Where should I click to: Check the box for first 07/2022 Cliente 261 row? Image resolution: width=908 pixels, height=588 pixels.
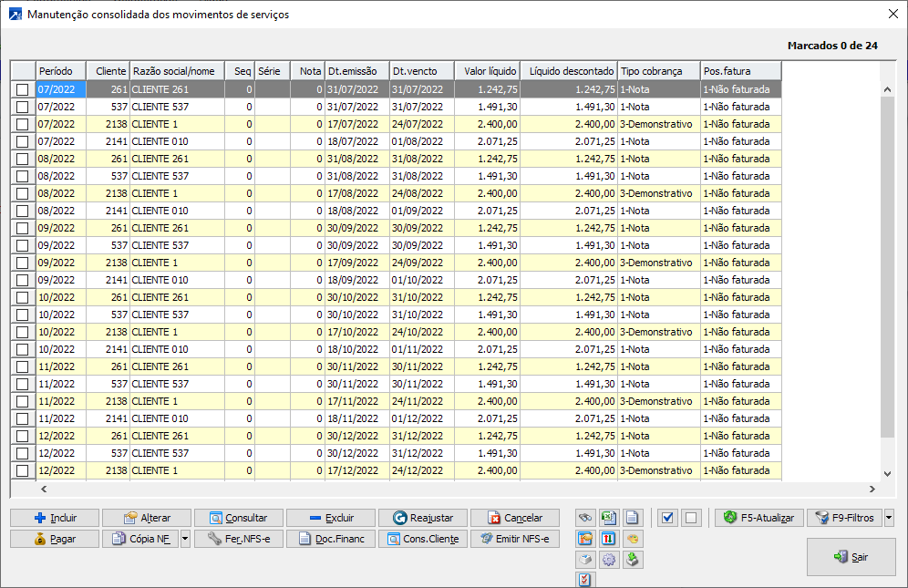pos(23,89)
